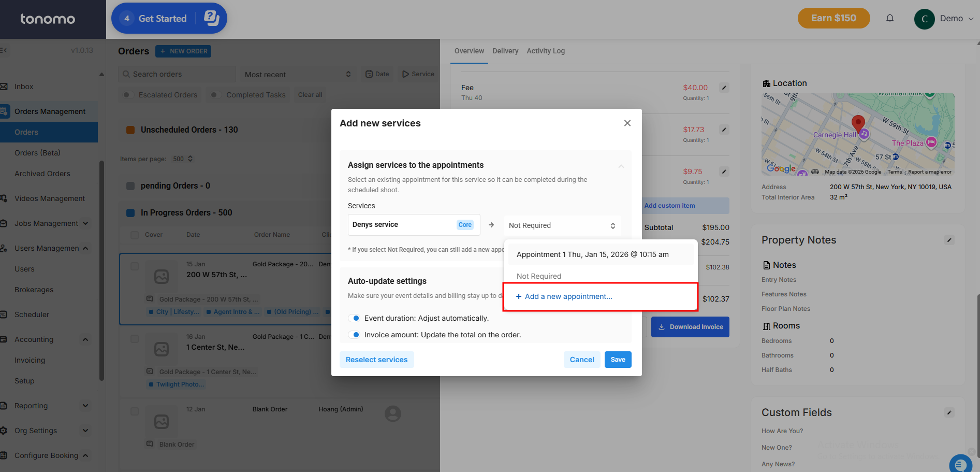
Task: Toggle Invoice amount update switch
Action: (x=355, y=335)
